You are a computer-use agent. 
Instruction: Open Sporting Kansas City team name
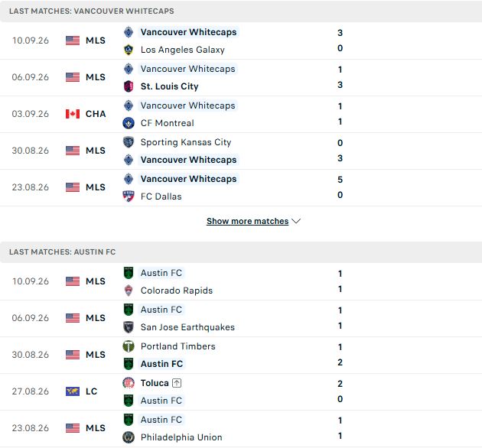(186, 142)
